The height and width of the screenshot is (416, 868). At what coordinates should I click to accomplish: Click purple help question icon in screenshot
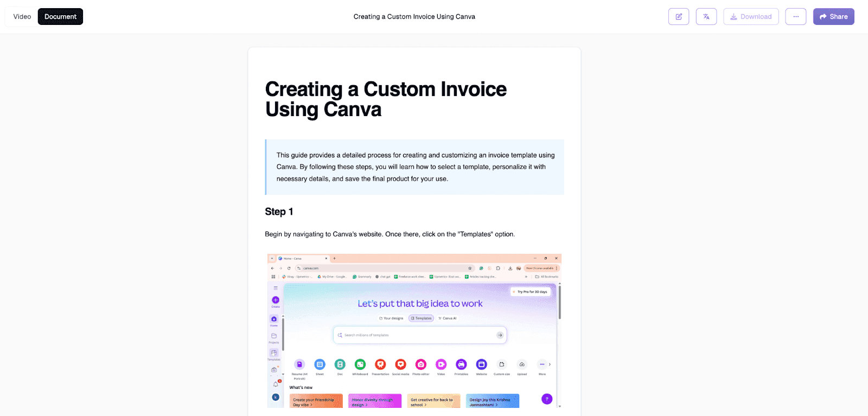[547, 399]
